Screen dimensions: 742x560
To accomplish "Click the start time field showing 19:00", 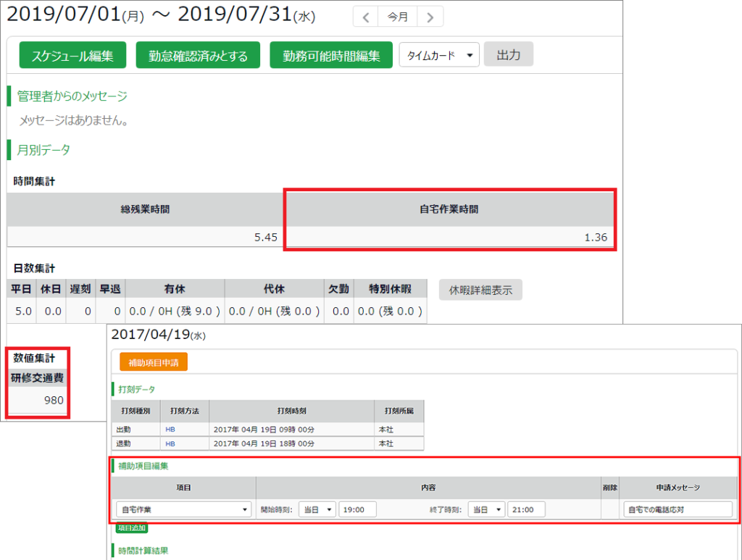I will [x=357, y=509].
